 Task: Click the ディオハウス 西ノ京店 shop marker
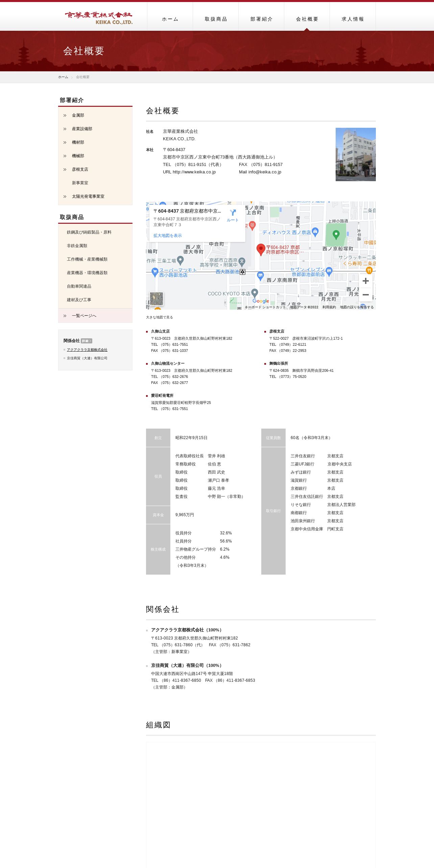(315, 232)
